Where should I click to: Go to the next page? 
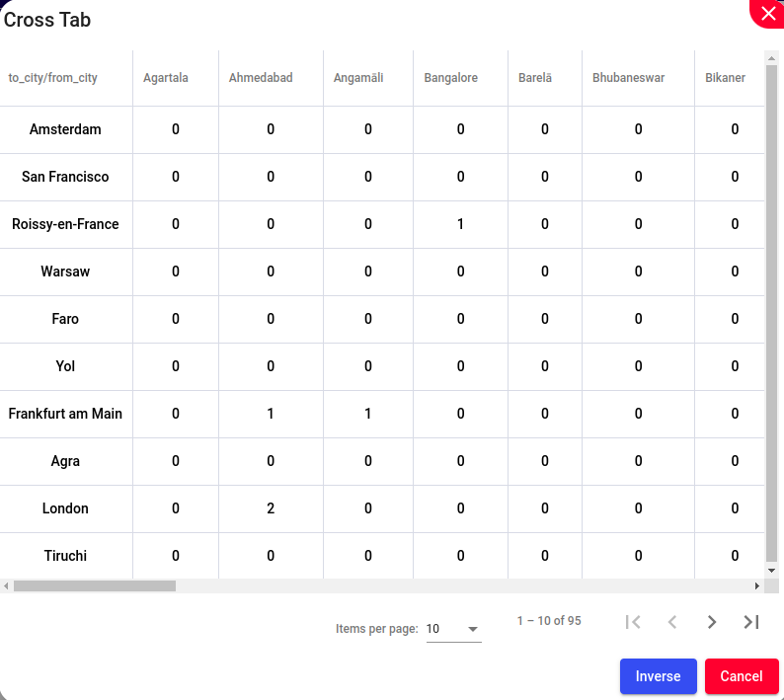(x=712, y=622)
